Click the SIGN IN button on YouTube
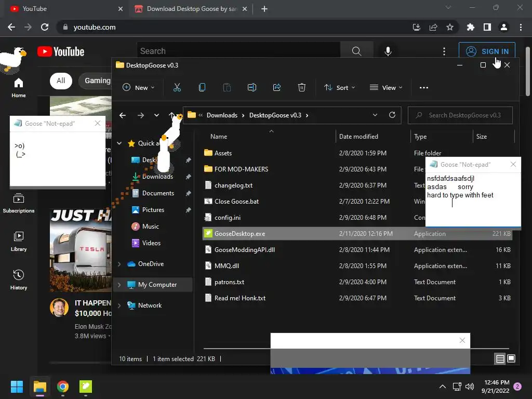 click(487, 51)
